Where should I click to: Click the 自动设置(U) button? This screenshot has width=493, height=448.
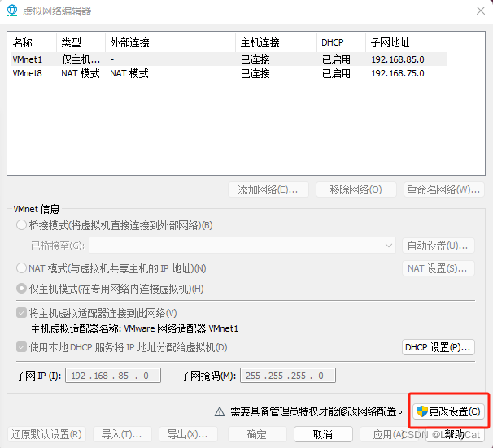(438, 246)
